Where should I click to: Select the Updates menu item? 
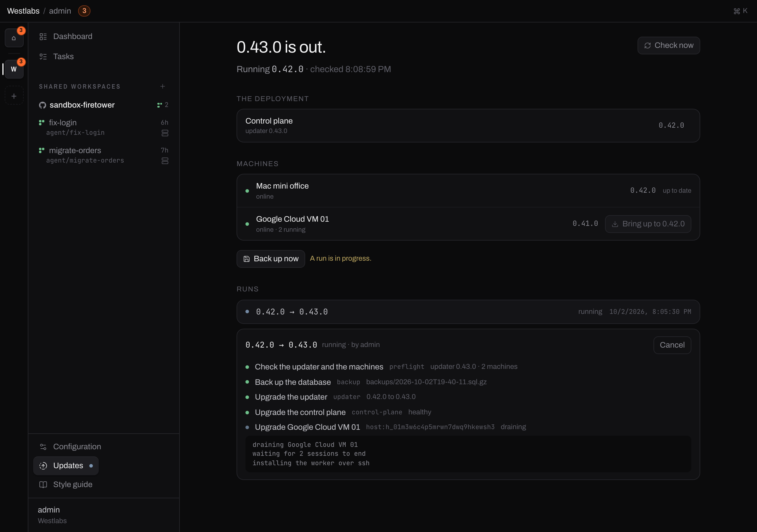coord(66,465)
